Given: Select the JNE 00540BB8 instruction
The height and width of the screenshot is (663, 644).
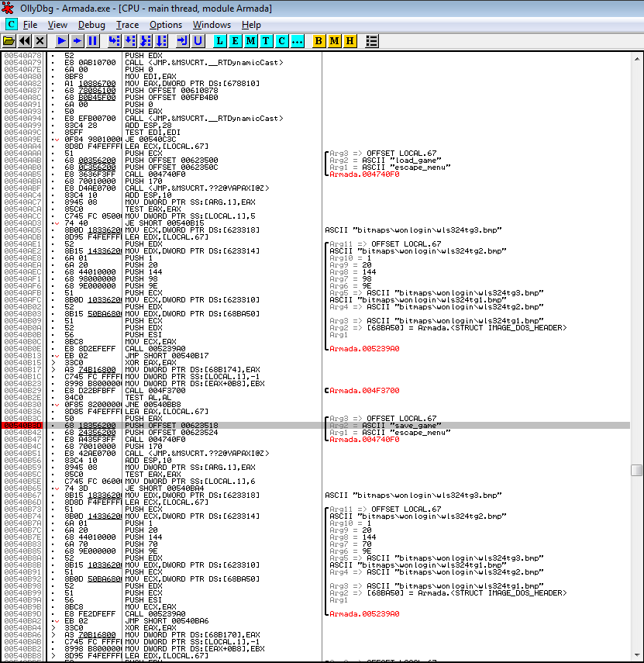Looking at the screenshot, I should tap(153, 404).
